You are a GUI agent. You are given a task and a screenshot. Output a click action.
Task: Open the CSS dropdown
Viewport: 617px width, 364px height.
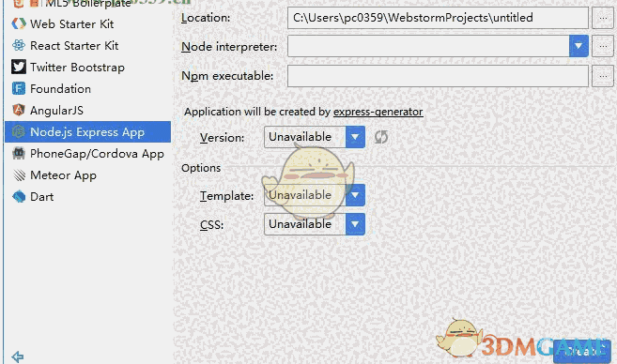pyautogui.click(x=355, y=224)
